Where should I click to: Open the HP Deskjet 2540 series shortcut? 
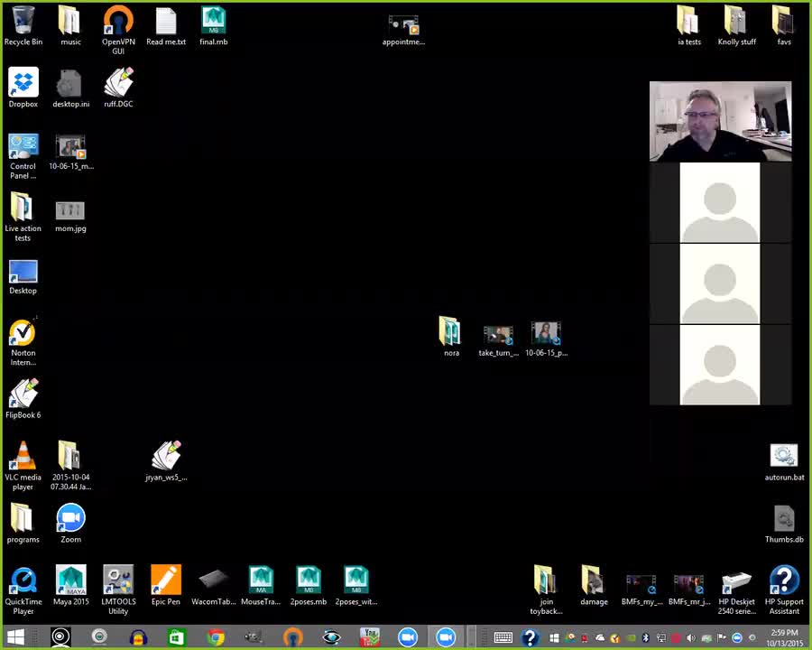tap(736, 592)
